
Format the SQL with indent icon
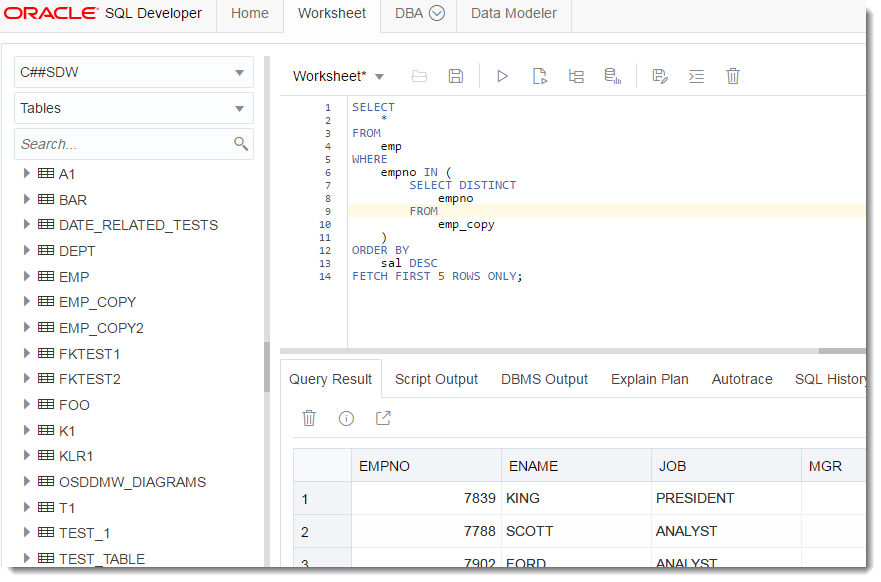[696, 76]
